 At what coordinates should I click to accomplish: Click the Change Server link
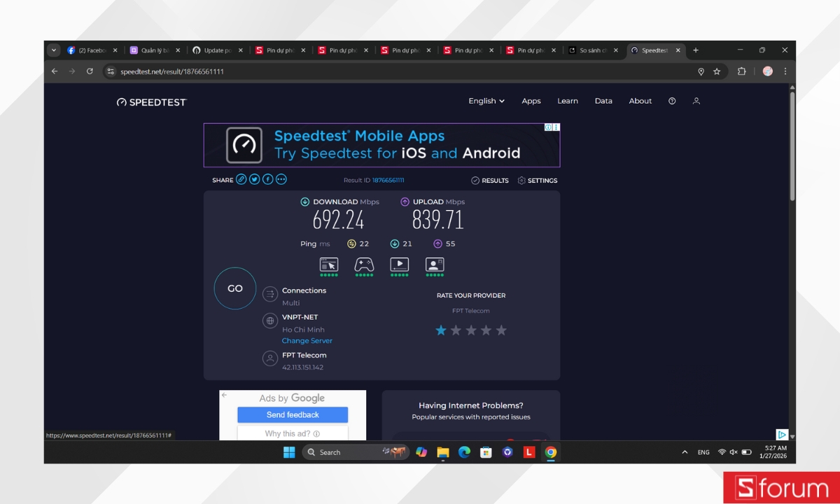pyautogui.click(x=307, y=341)
